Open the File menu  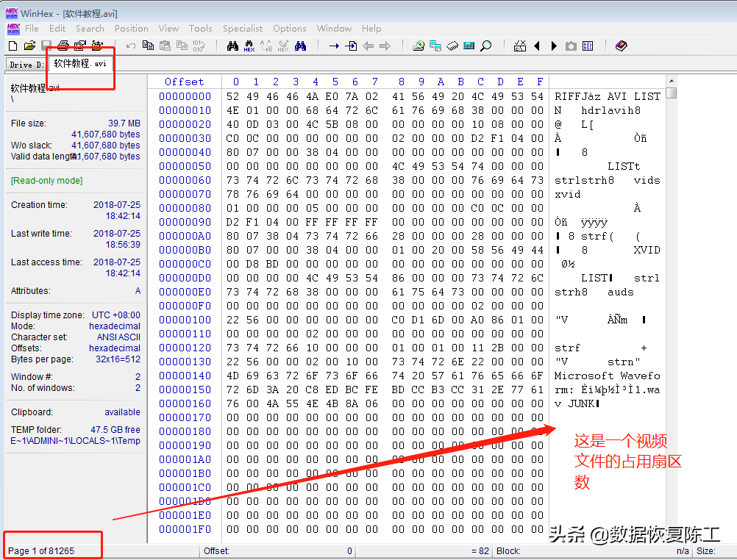click(x=32, y=28)
